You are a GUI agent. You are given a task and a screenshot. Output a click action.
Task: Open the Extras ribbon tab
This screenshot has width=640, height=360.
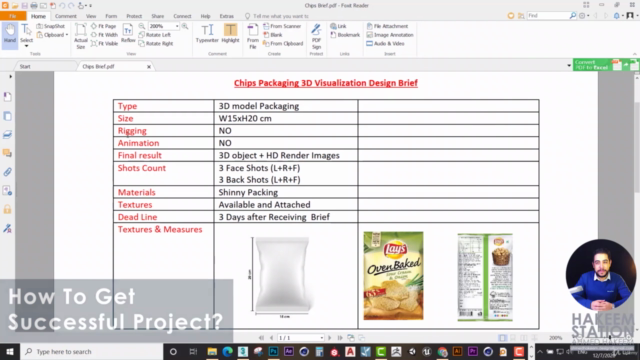[227, 16]
